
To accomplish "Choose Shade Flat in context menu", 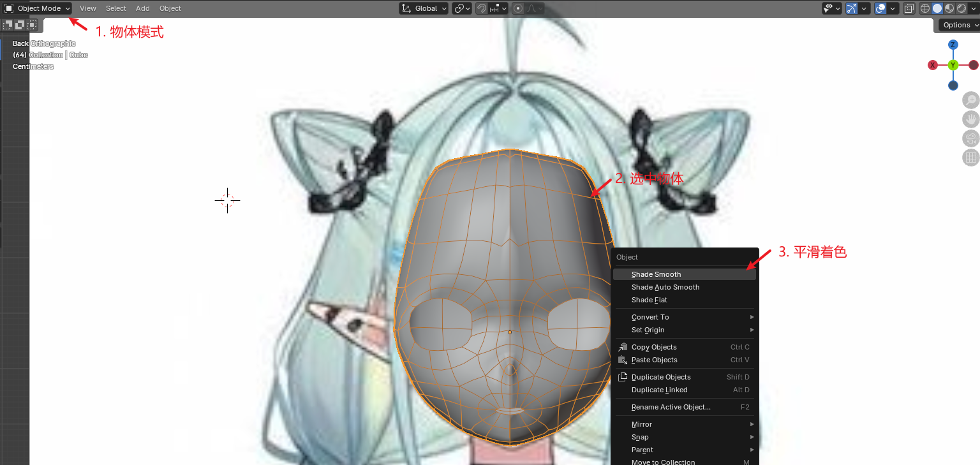I will [x=684, y=300].
